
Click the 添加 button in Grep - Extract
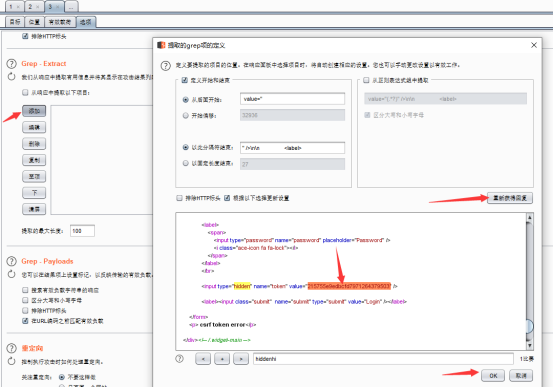pos(34,111)
